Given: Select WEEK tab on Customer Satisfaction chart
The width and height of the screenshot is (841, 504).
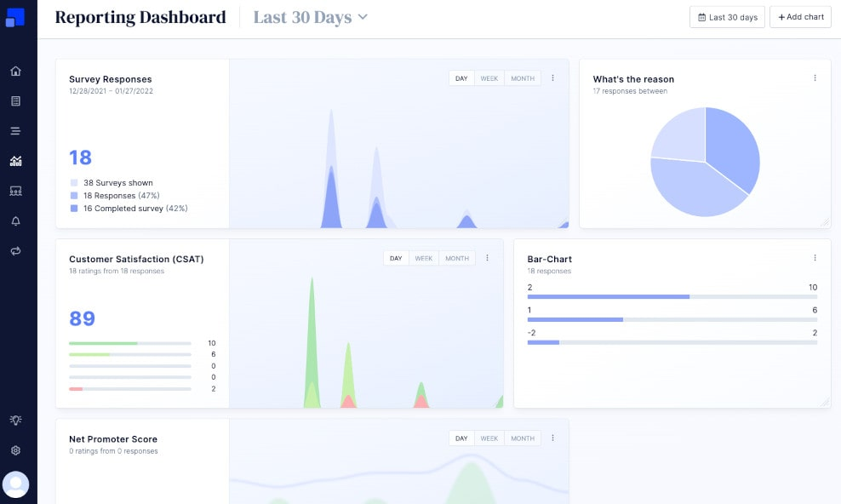Looking at the screenshot, I should 423,258.
